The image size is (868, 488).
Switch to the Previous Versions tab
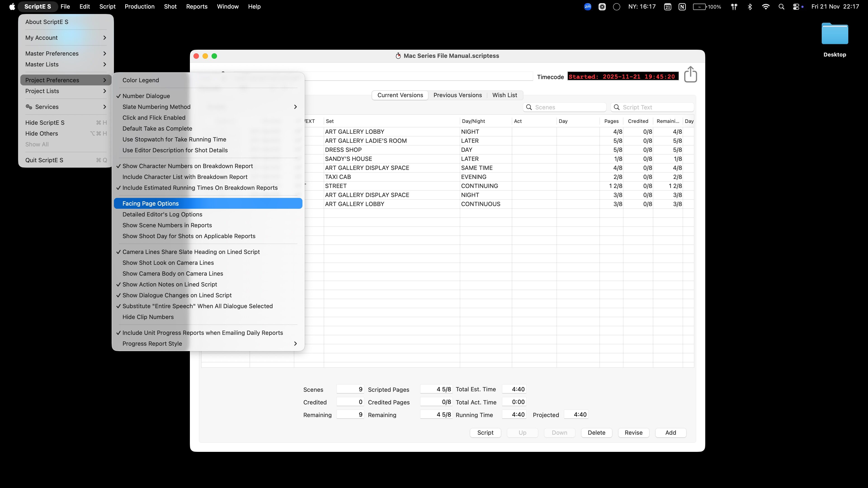click(x=457, y=95)
